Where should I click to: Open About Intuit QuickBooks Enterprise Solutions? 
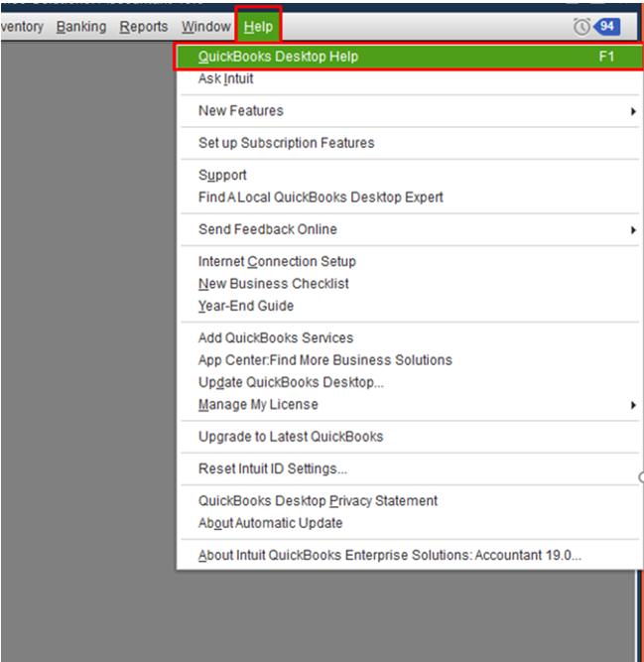point(409,555)
